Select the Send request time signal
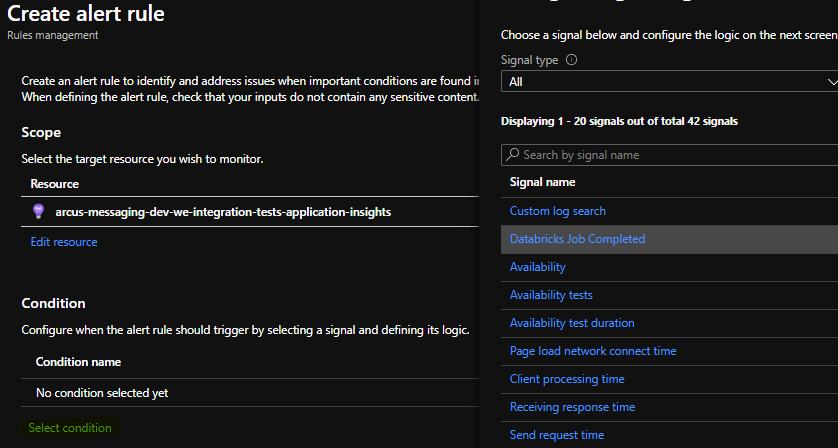The image size is (838, 448). [557, 435]
